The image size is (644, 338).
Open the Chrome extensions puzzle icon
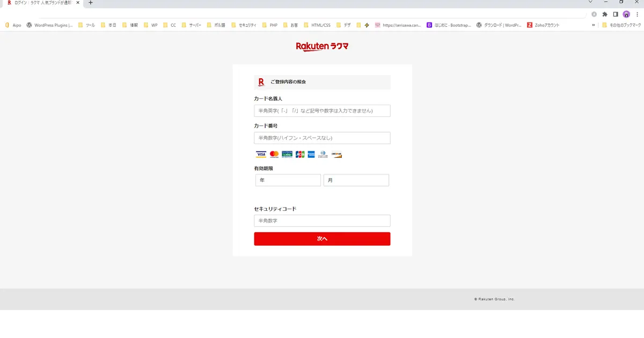pyautogui.click(x=605, y=14)
